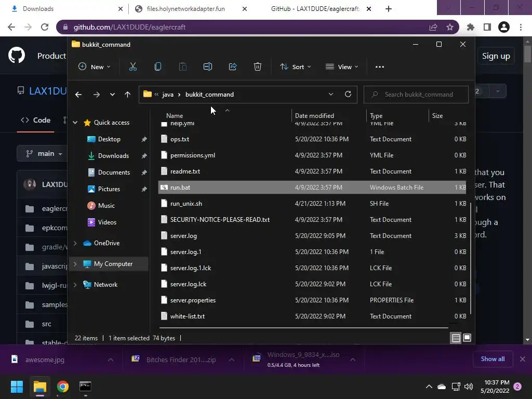The image size is (532, 399).
Task: Click GitHub logo in browser page
Action: [x=17, y=56]
